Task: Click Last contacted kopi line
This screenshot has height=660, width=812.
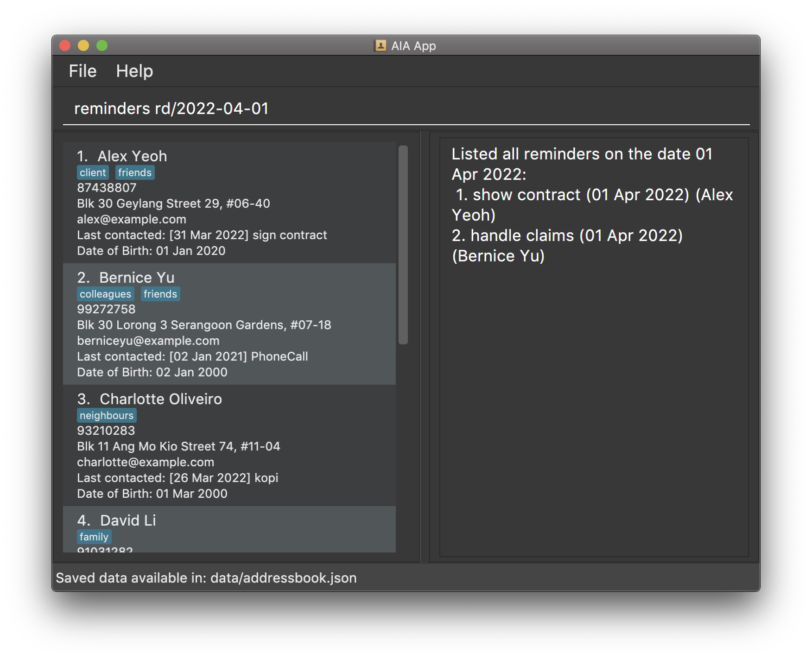Action: click(x=178, y=478)
